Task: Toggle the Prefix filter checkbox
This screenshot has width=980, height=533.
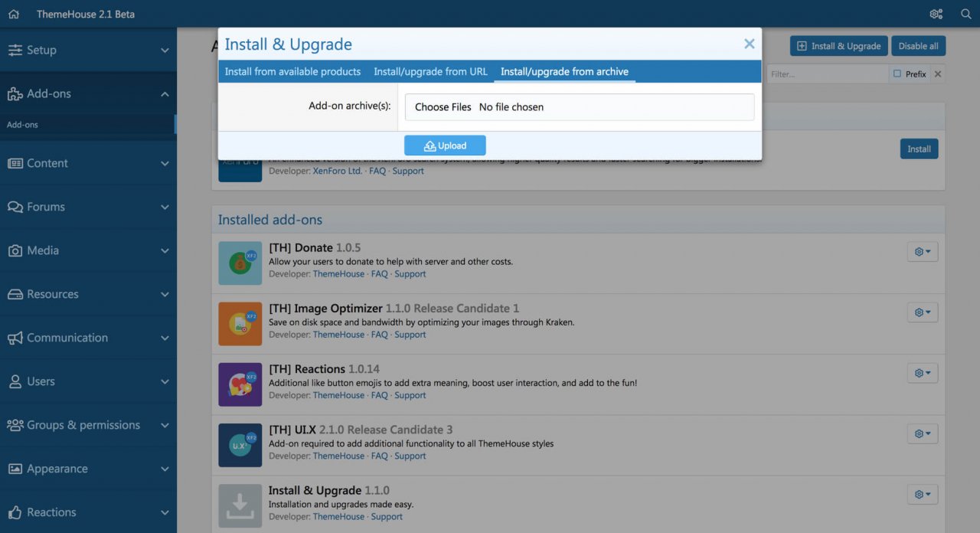Action: point(897,74)
